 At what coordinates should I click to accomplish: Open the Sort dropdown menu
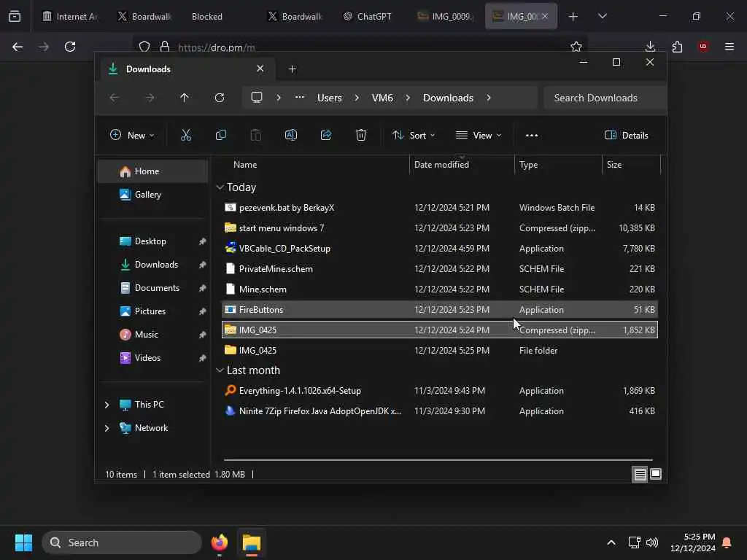tap(414, 135)
